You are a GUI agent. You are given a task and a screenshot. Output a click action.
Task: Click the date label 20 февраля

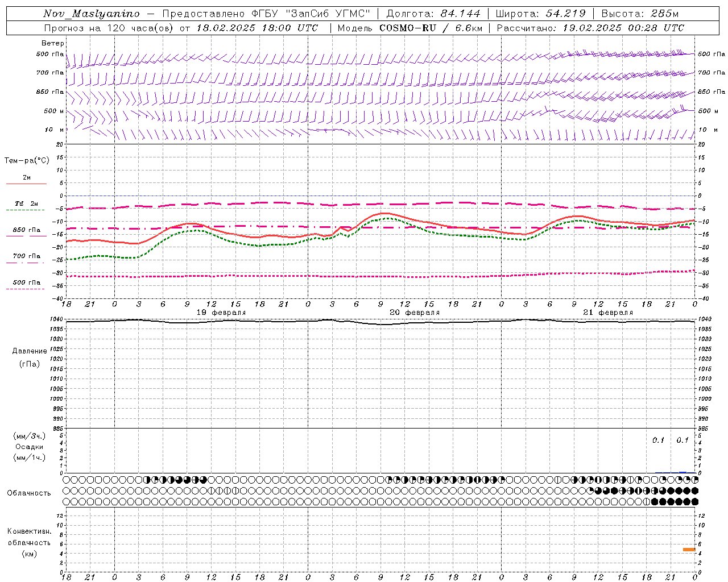pos(415,313)
